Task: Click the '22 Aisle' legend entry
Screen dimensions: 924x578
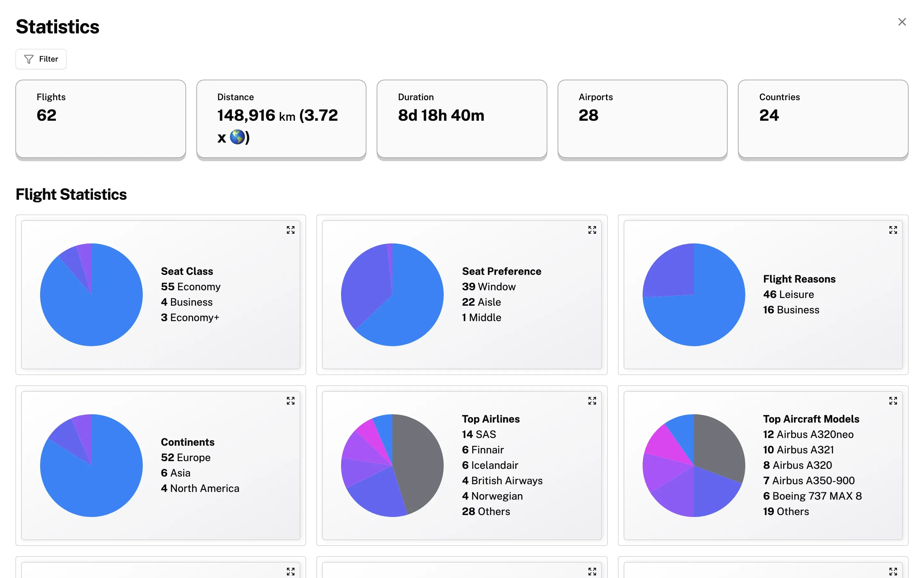Action: (x=481, y=302)
